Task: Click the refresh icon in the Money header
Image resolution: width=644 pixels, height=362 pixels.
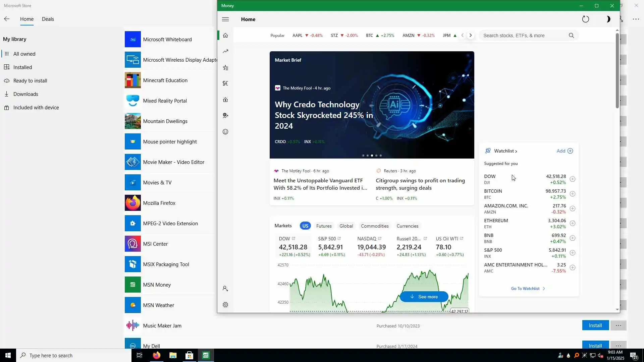Action: 585,19
